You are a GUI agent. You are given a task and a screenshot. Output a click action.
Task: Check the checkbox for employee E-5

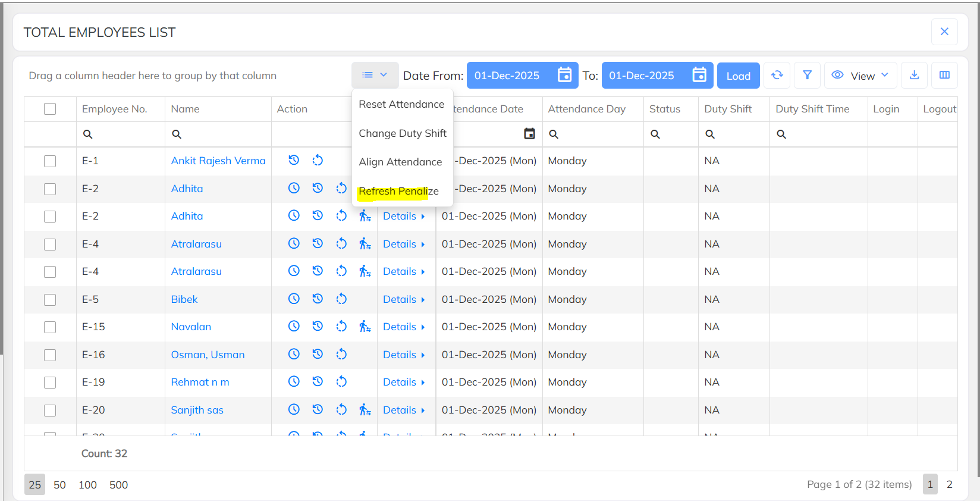click(50, 299)
